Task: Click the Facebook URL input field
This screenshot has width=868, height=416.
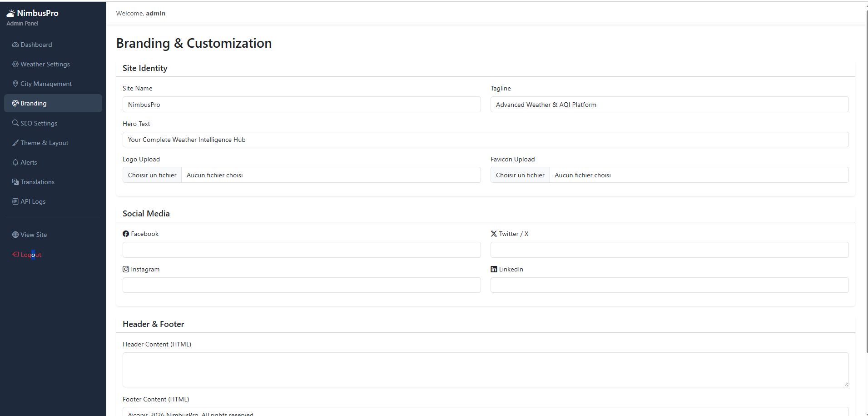Action: coord(301,250)
